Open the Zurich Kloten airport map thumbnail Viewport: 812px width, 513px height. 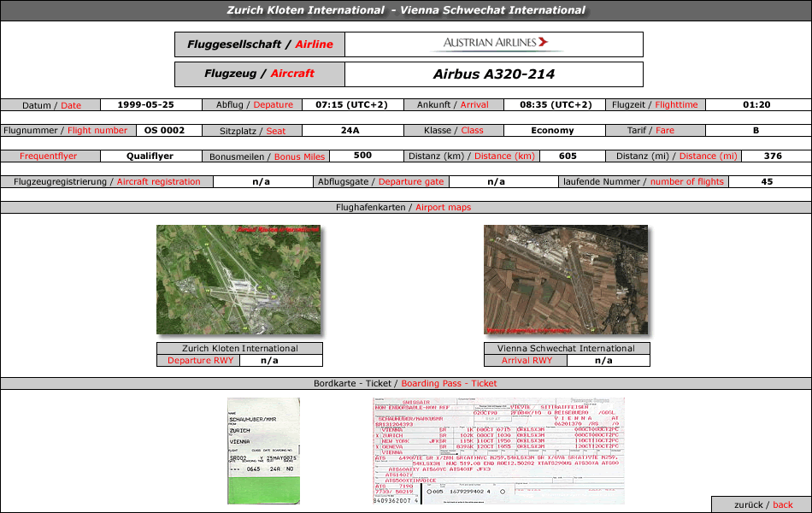click(x=238, y=280)
